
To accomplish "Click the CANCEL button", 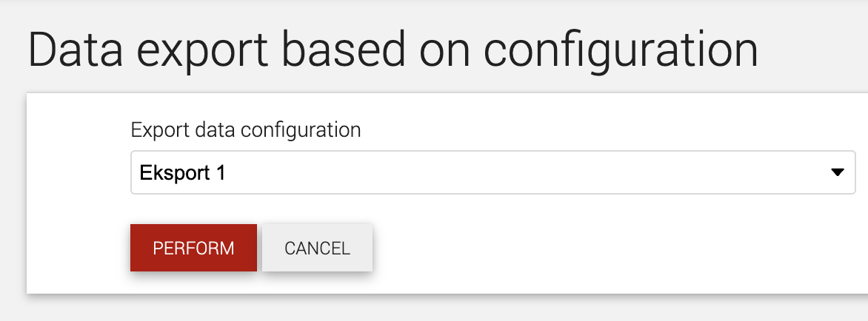I will [x=317, y=248].
